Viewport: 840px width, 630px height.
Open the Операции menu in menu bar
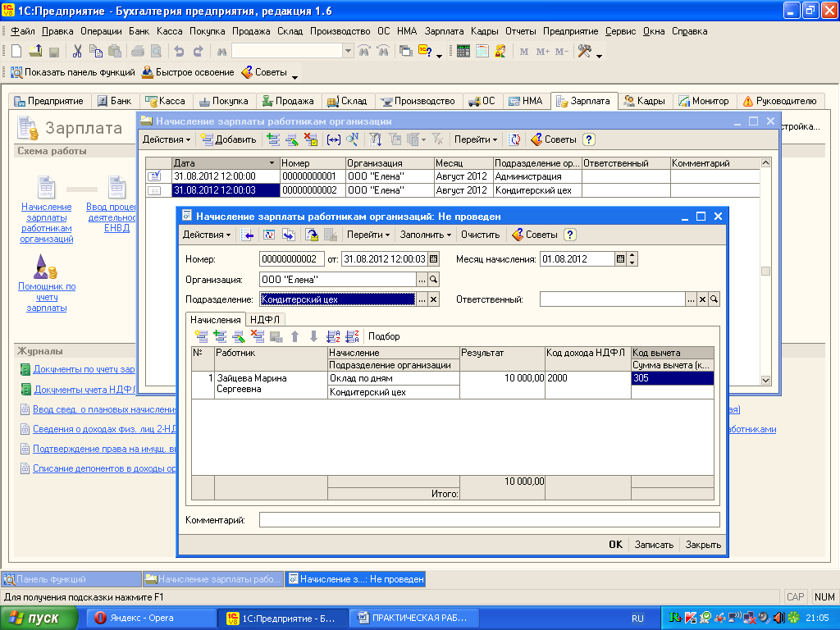[x=101, y=31]
